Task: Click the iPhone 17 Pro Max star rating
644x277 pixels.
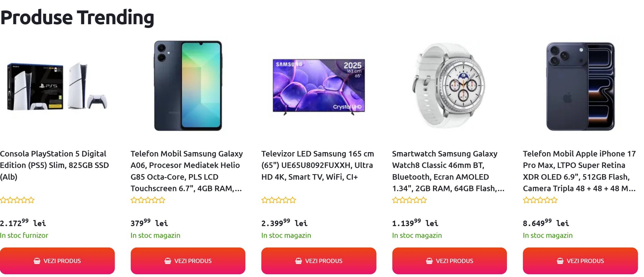Action: click(540, 200)
